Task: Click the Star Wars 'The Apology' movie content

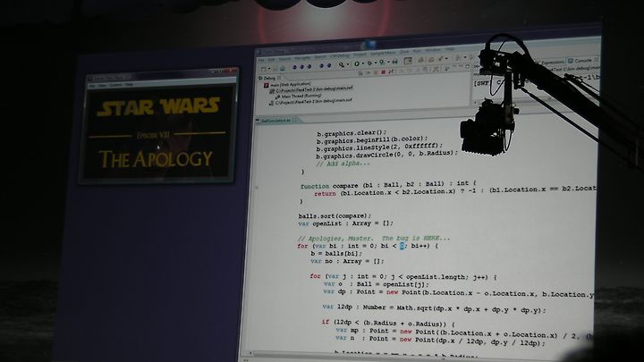Action: click(x=158, y=133)
